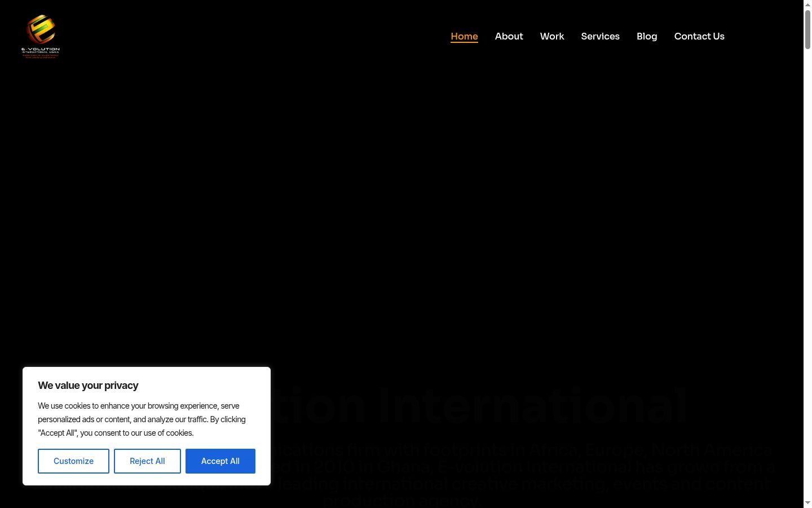This screenshot has height=508, width=812.
Task: Go to the About page
Action: 509,36
